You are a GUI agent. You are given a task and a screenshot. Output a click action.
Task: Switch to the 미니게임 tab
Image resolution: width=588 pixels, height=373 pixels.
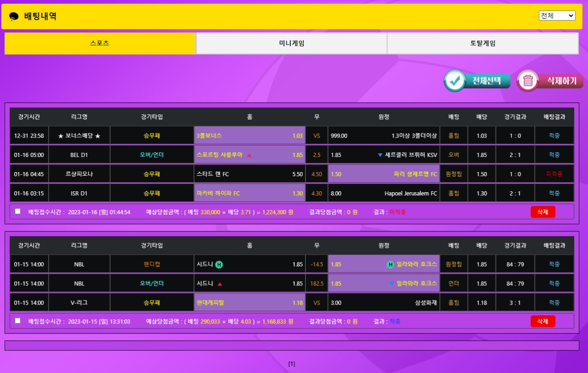(x=292, y=44)
